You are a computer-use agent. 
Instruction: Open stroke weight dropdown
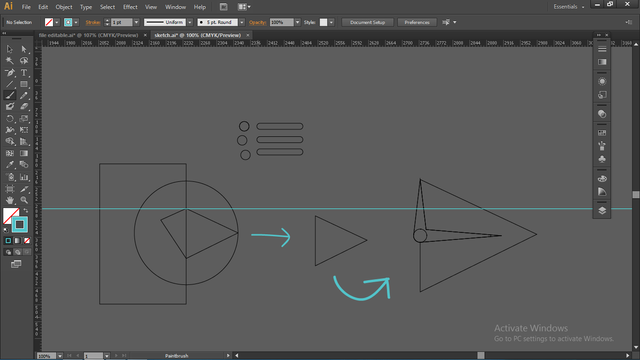[136, 22]
